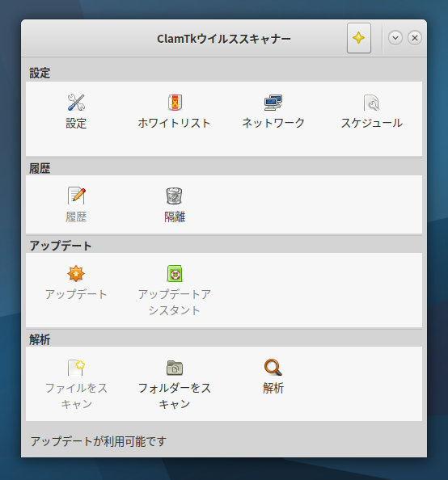
Task: Click the yellow star button in header
Action: tap(359, 38)
